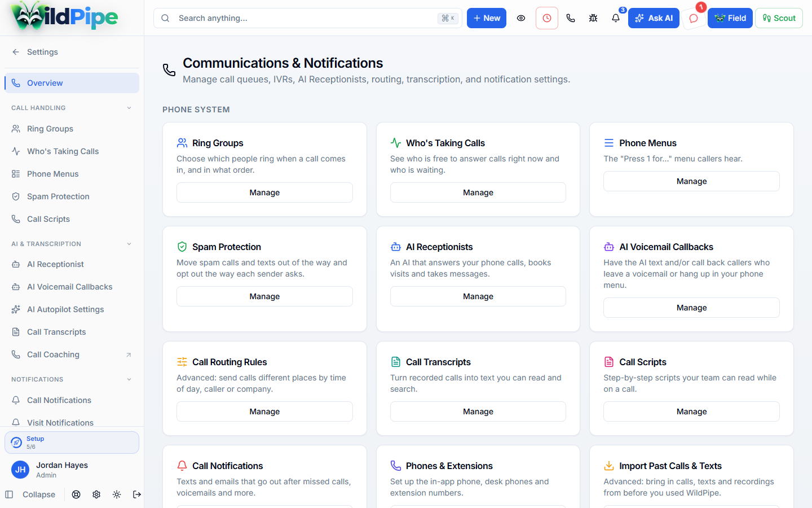The width and height of the screenshot is (812, 508).
Task: Open Call Transcripts sidebar item
Action: coord(72,332)
